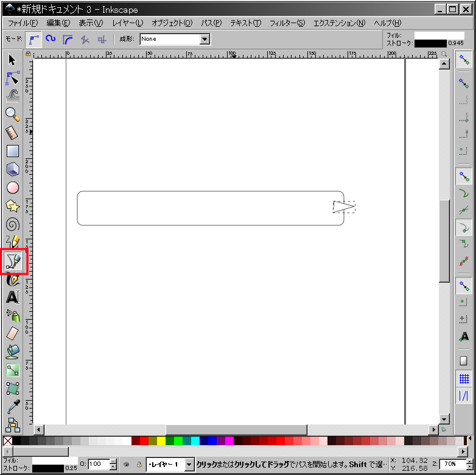The image size is (476, 475).
Task: Open the ファイル (File) menu
Action: (x=23, y=23)
